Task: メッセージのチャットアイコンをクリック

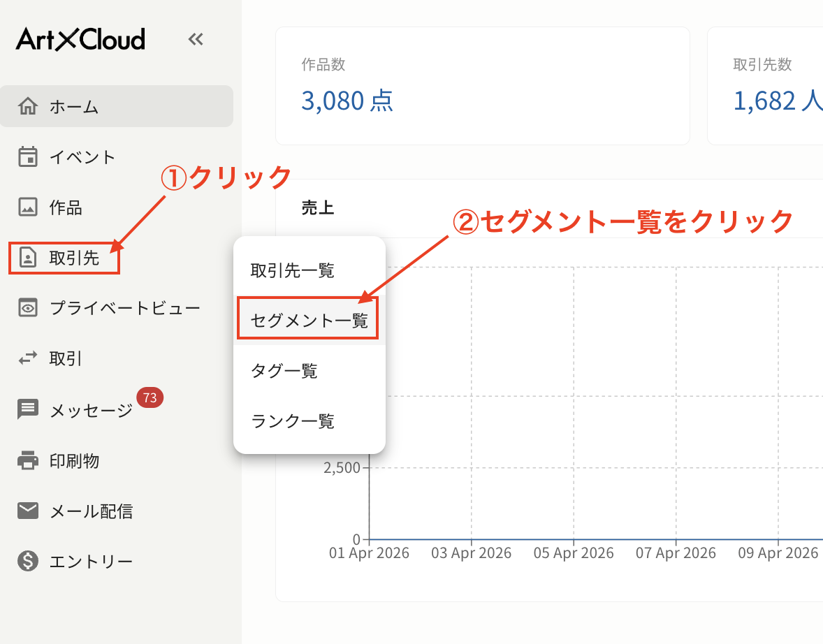Action: (27, 409)
